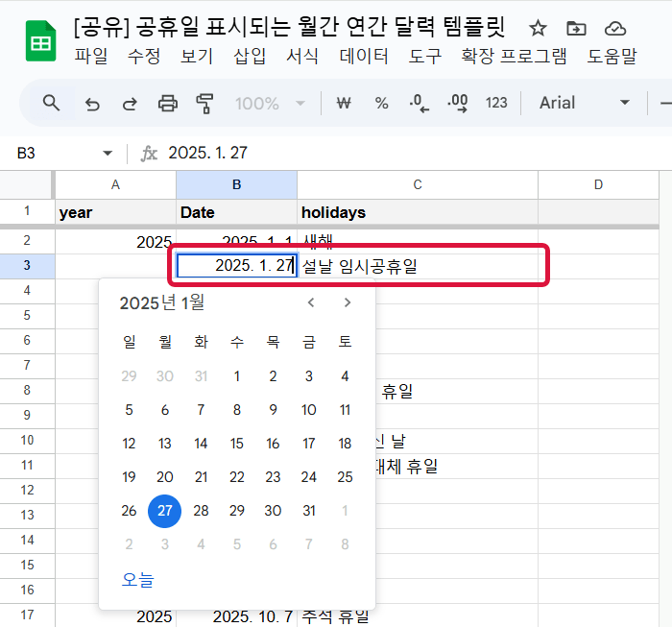
Task: Click the move to folder icon
Action: coord(576,28)
